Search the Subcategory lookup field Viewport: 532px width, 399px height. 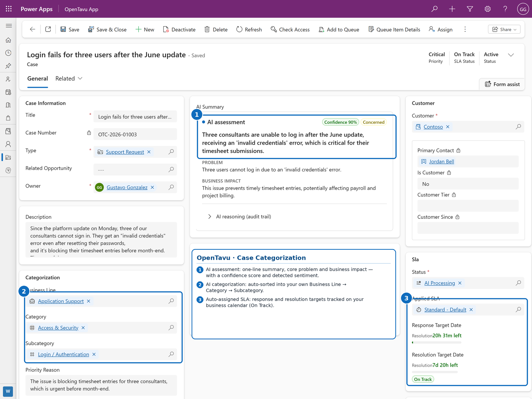pos(171,354)
